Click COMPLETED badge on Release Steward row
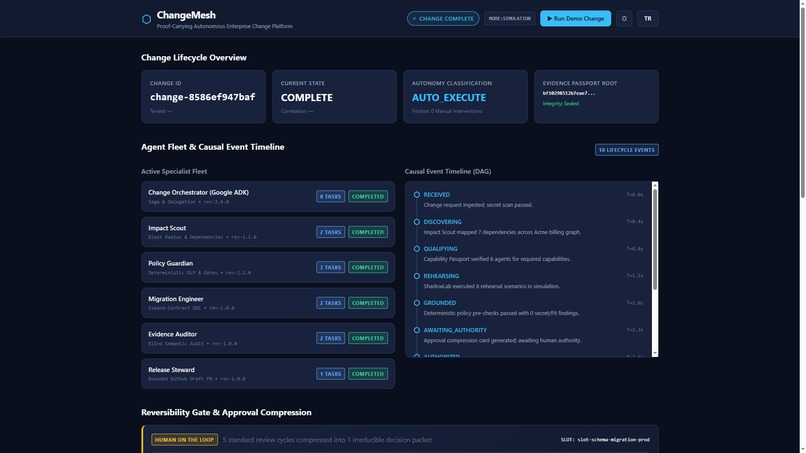The width and height of the screenshot is (806, 453). 368,374
